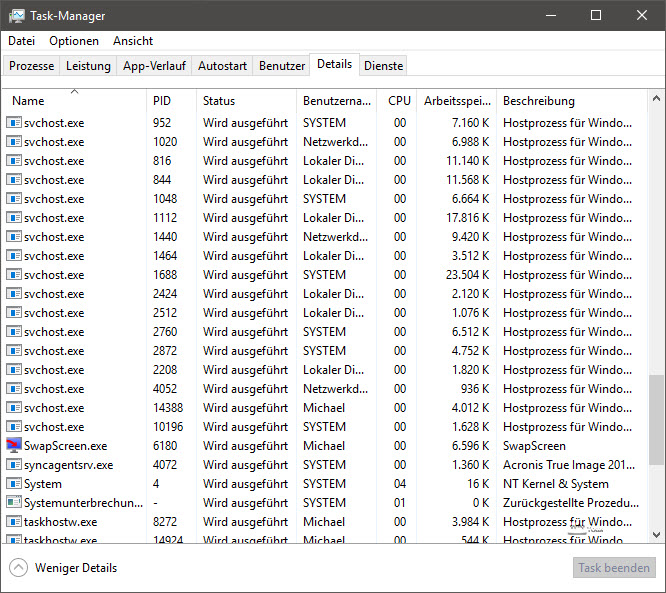Click the svchost.exe icon for PID 2424
The height and width of the screenshot is (593, 666).
tap(14, 294)
